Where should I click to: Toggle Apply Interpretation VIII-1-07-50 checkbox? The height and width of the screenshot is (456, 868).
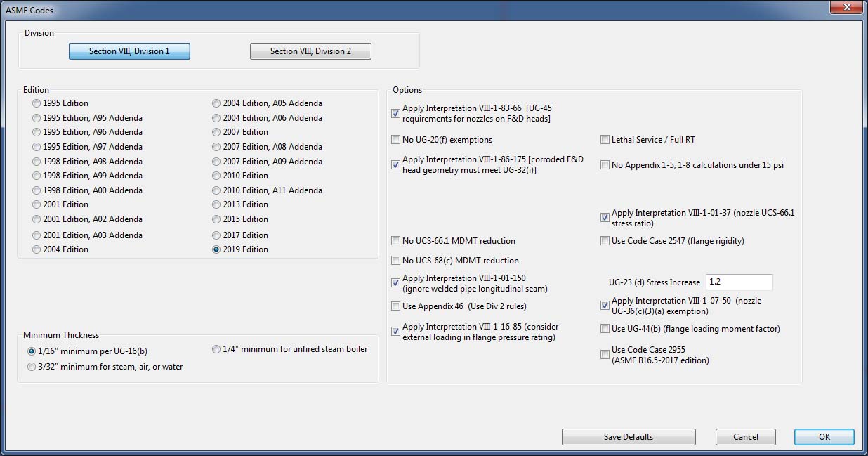tap(605, 306)
